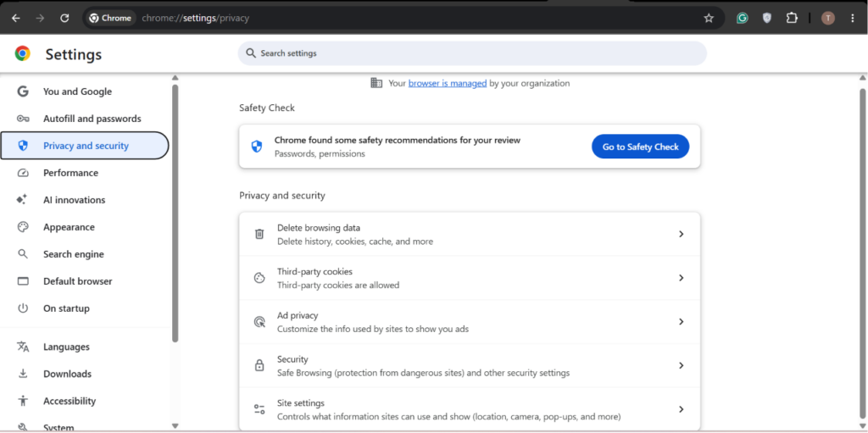The height and width of the screenshot is (433, 868).
Task: Expand Ad privacy via its chevron
Action: click(x=682, y=322)
